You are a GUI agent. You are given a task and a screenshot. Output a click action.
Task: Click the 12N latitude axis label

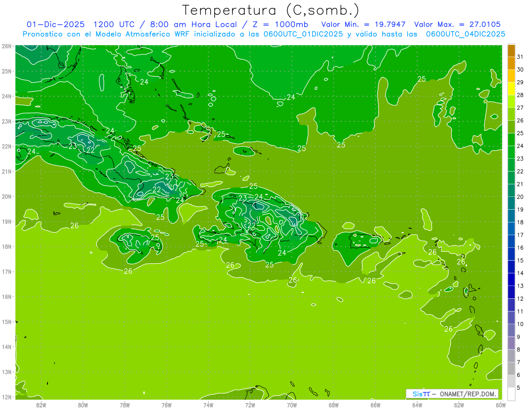[7, 397]
